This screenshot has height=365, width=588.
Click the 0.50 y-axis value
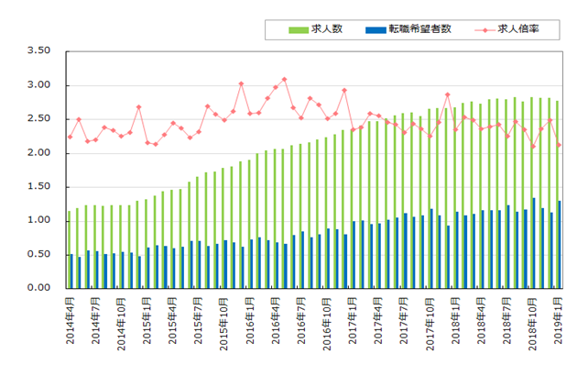tap(38, 254)
